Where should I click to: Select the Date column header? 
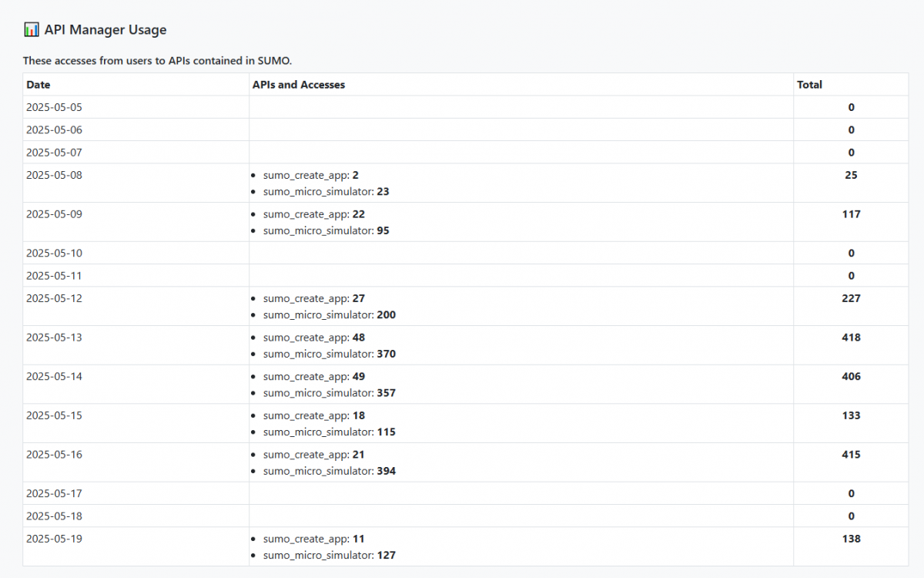coord(38,85)
